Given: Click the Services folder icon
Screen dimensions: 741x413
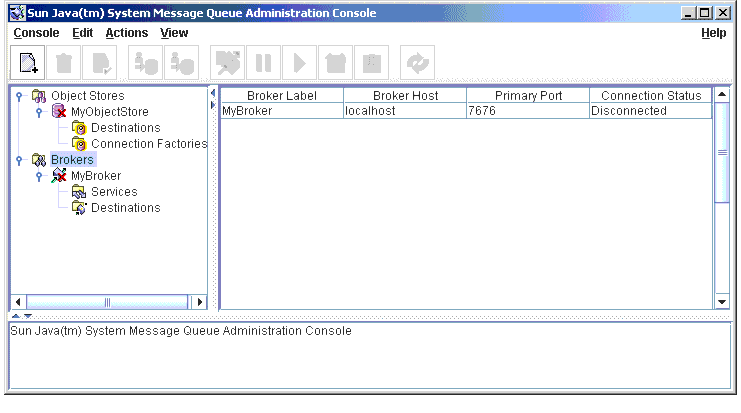Looking at the screenshot, I should (79, 192).
